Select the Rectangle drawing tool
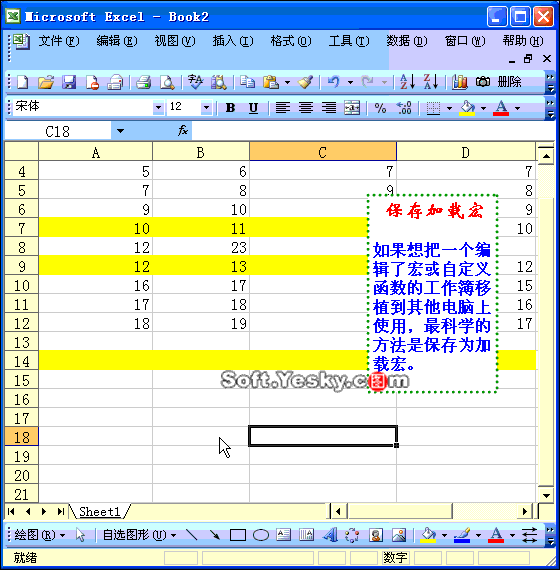 click(x=238, y=535)
